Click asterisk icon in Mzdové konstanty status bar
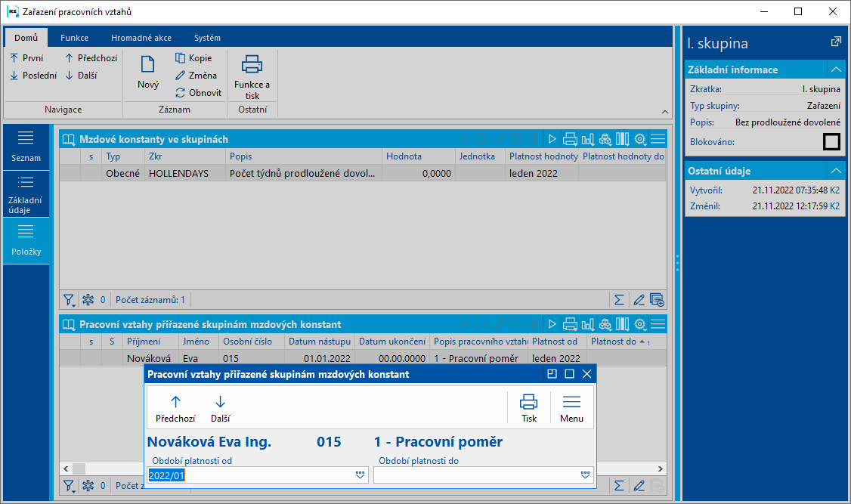This screenshot has width=851, height=504. coord(88,299)
